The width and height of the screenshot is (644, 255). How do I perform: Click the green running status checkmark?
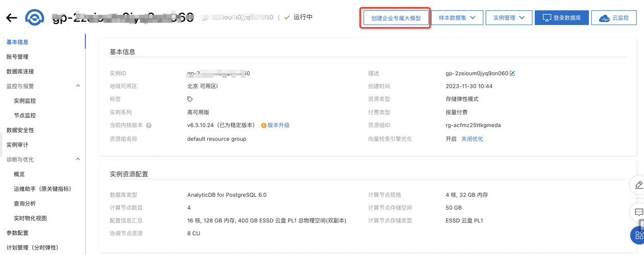pyautogui.click(x=287, y=17)
